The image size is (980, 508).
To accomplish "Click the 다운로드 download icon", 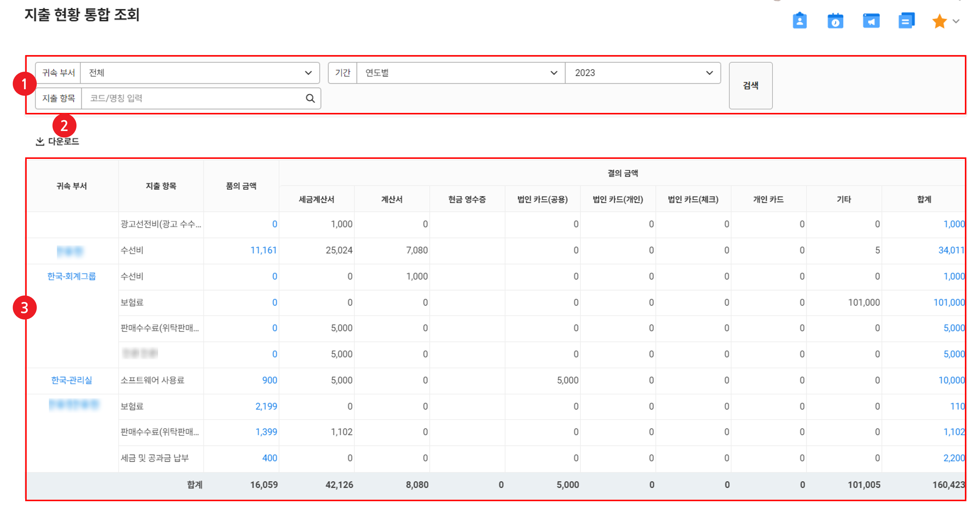I will (40, 141).
